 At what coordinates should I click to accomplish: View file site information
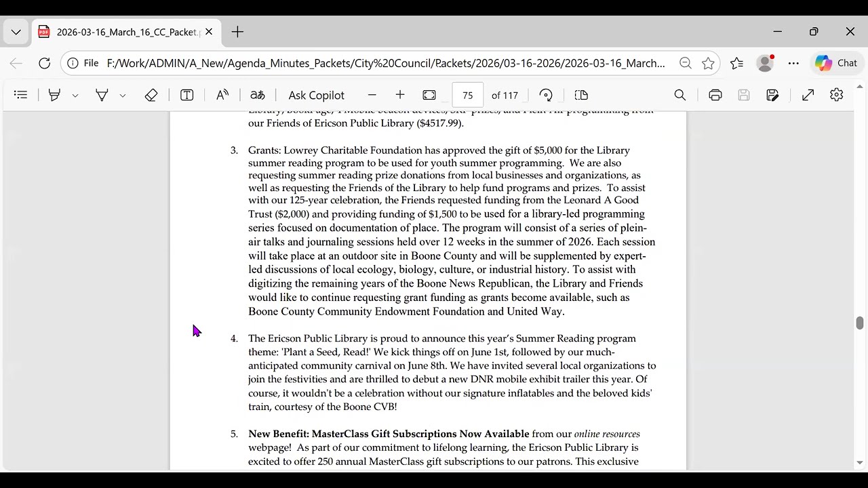click(83, 63)
